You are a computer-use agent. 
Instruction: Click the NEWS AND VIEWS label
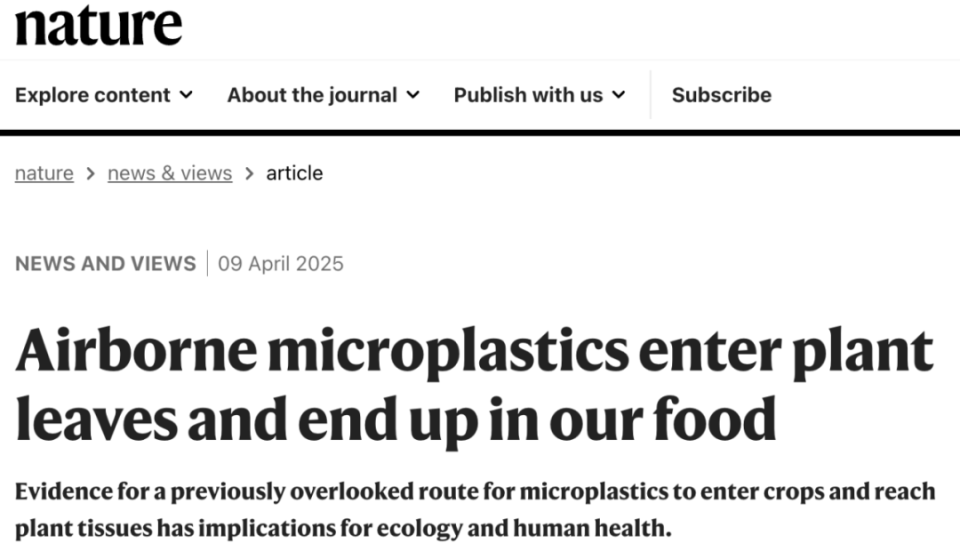click(105, 264)
